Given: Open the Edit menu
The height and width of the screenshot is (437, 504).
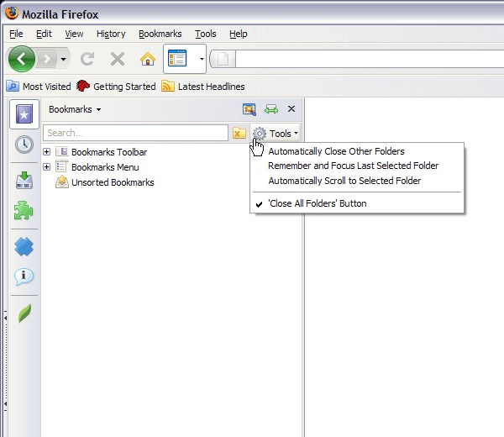Looking at the screenshot, I should pyautogui.click(x=44, y=34).
